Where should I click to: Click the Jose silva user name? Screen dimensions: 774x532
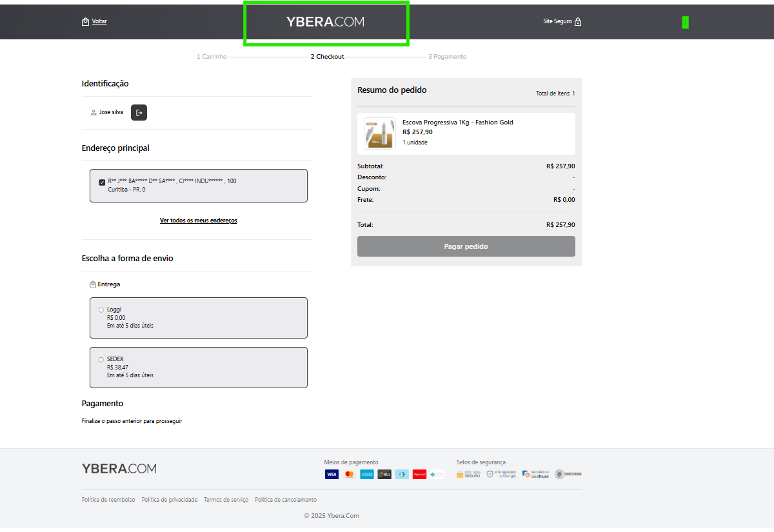[111, 112]
